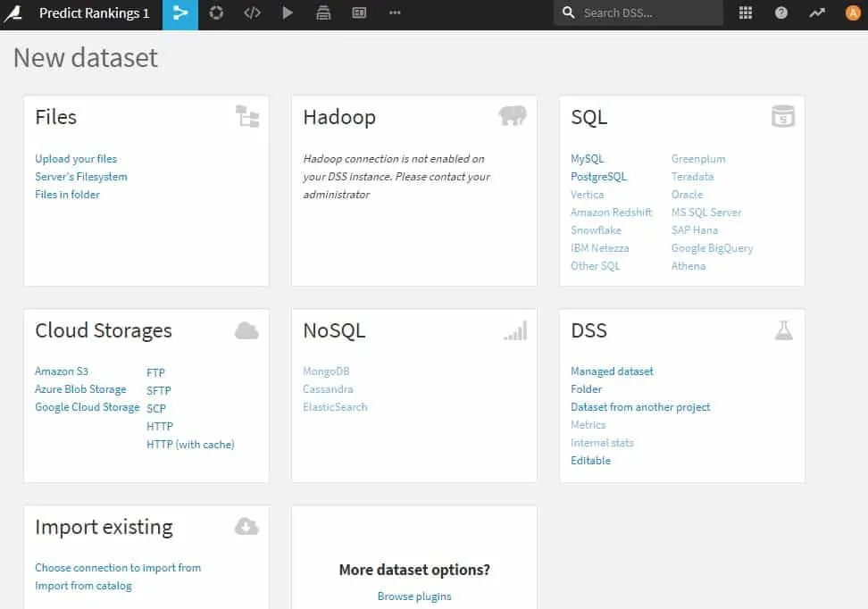Select Internal stats dataset

602,442
